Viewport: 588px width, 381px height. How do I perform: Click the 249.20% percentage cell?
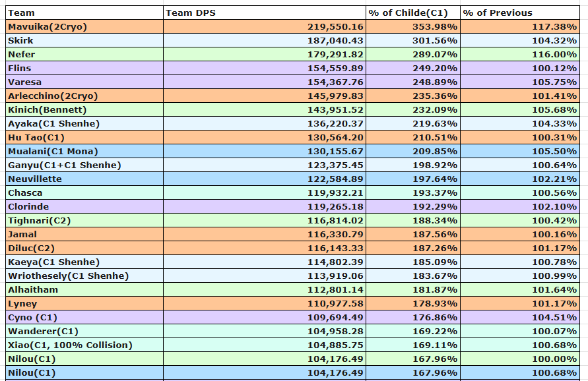click(413, 68)
